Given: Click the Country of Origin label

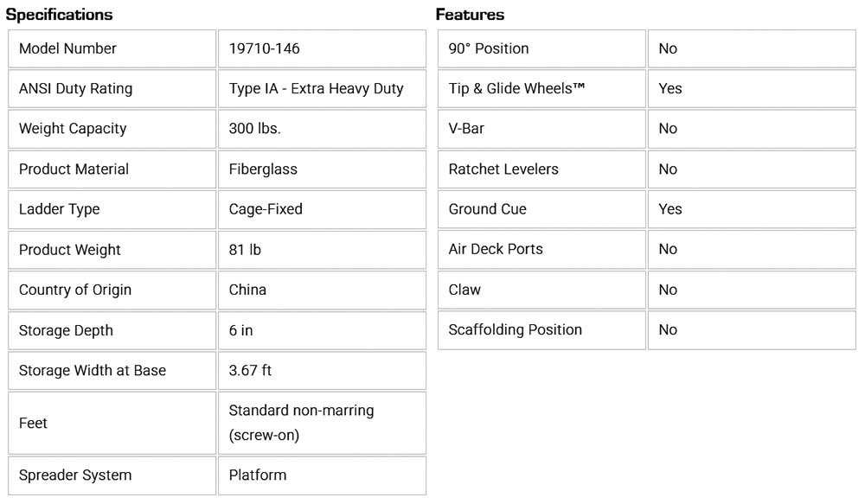Looking at the screenshot, I should [75, 290].
